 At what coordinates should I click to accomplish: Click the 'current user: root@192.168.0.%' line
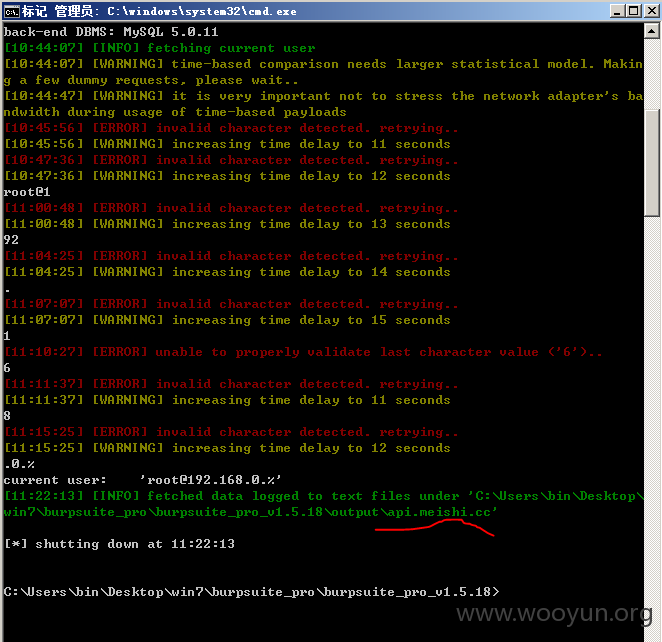142,480
